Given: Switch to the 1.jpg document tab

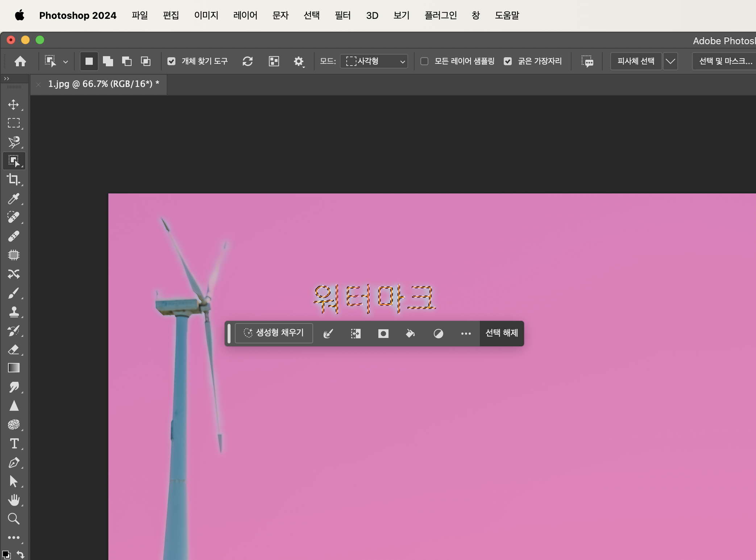Looking at the screenshot, I should pos(103,84).
